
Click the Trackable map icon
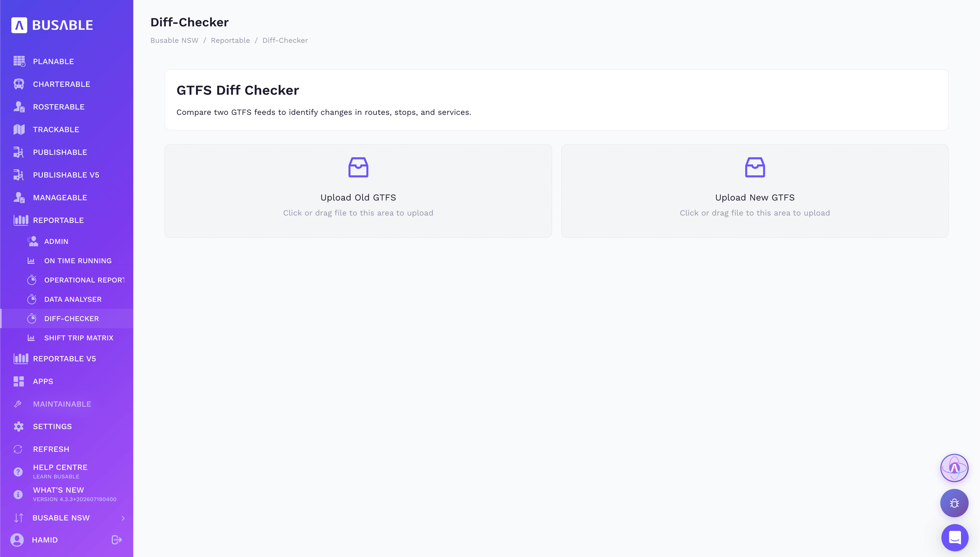[x=19, y=129]
